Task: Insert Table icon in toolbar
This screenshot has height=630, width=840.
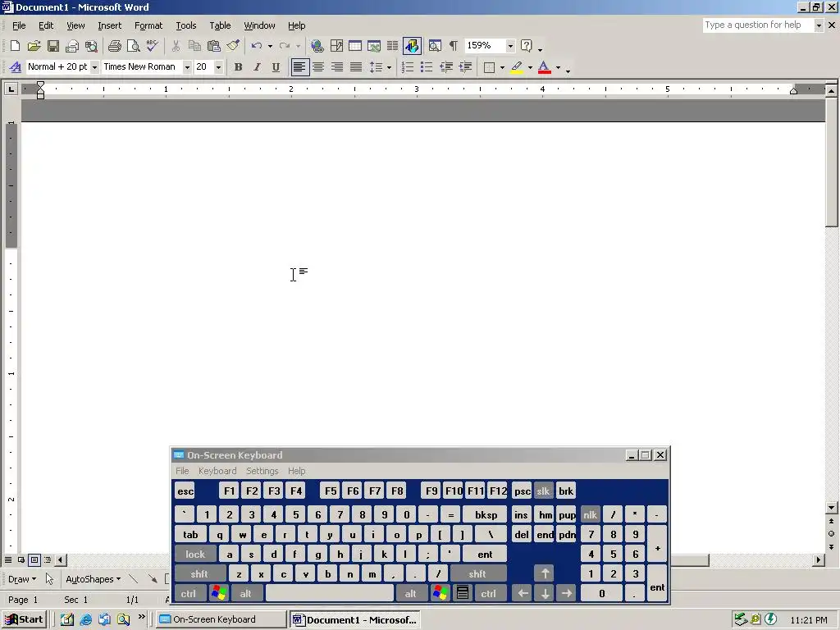Action: click(x=354, y=46)
